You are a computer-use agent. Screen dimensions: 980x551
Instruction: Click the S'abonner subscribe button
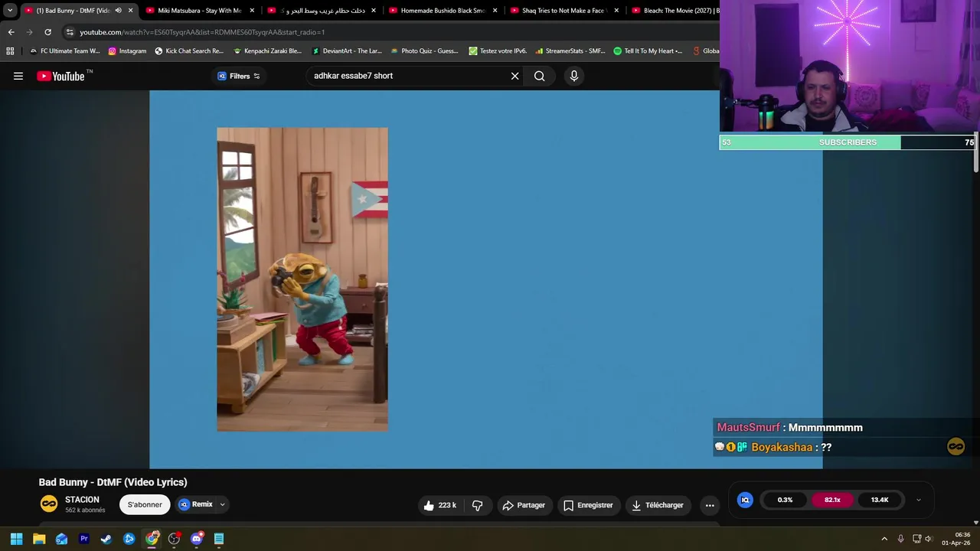(145, 504)
